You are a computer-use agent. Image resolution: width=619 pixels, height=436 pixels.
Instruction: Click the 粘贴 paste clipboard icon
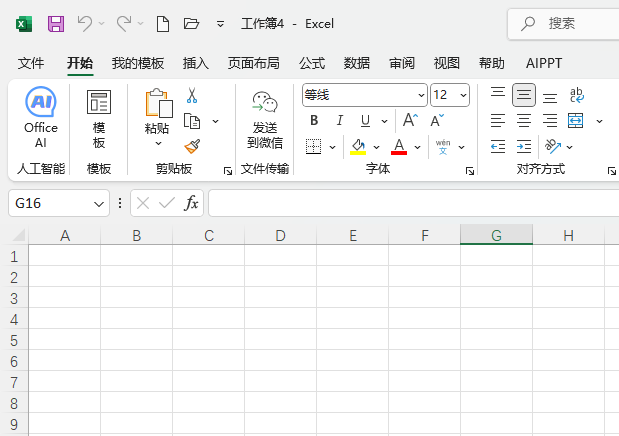(159, 103)
